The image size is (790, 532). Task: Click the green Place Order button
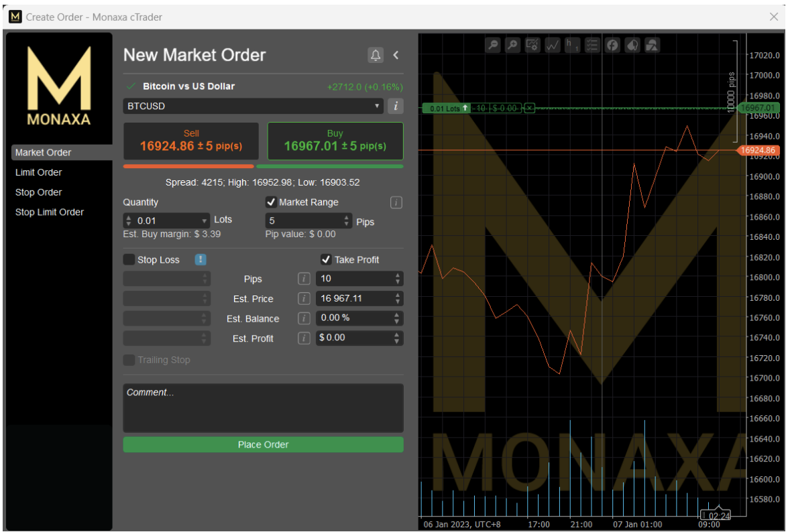point(263,444)
